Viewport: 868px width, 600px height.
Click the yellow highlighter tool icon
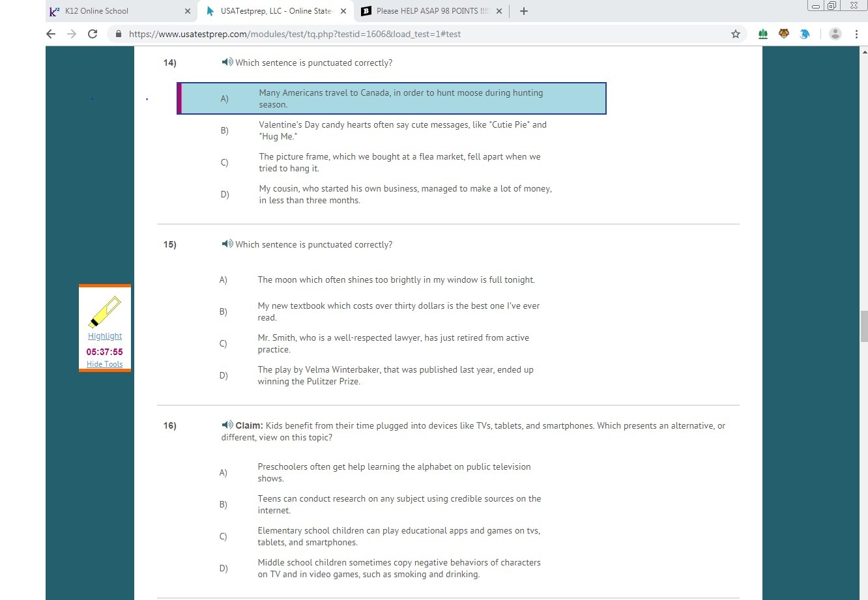click(105, 311)
